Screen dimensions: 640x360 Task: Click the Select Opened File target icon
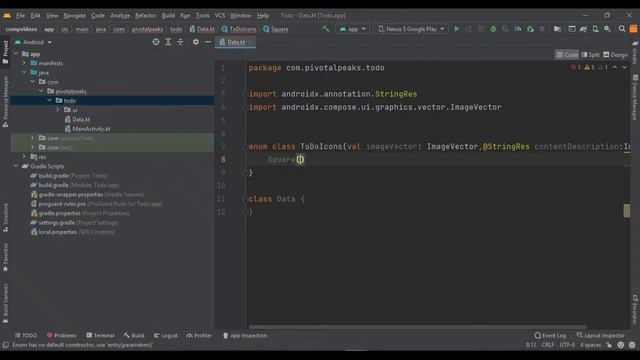(x=156, y=42)
